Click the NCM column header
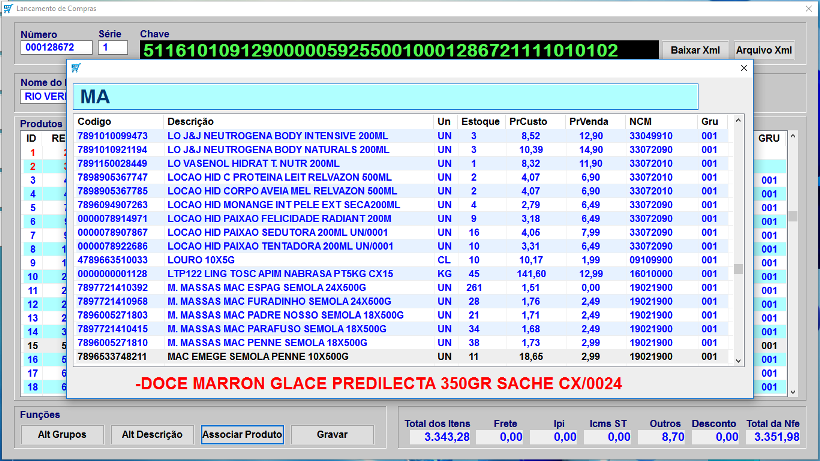This screenshot has height=461, width=820. pos(661,122)
